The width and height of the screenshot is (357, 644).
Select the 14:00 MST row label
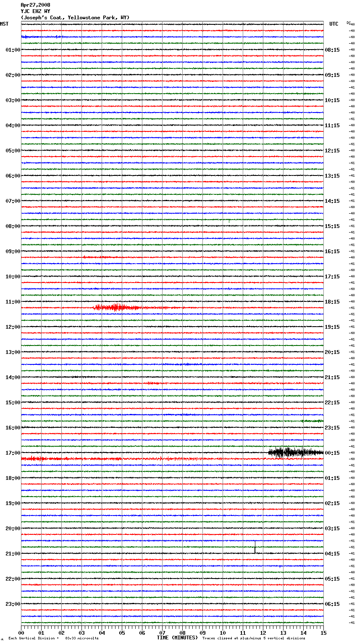[13, 377]
